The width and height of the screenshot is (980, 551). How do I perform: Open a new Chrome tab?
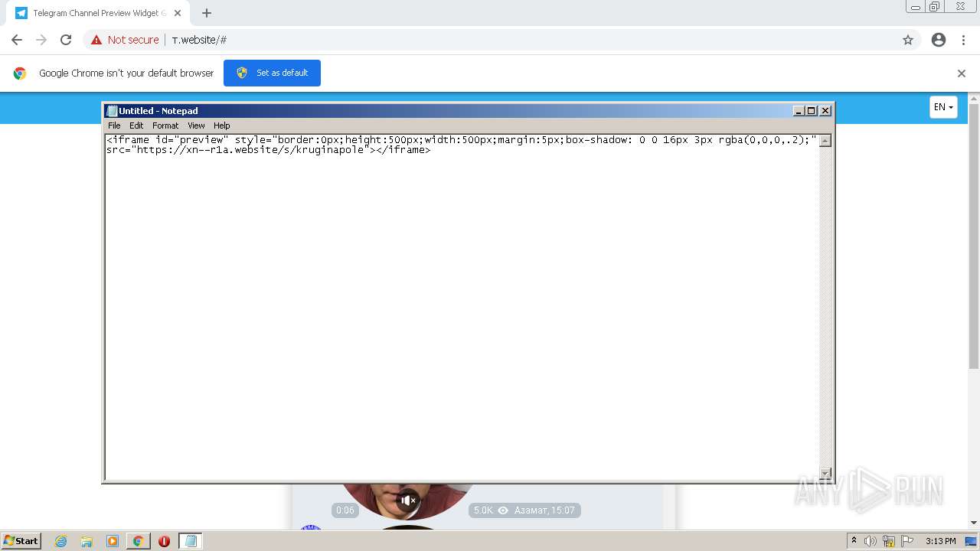point(207,13)
